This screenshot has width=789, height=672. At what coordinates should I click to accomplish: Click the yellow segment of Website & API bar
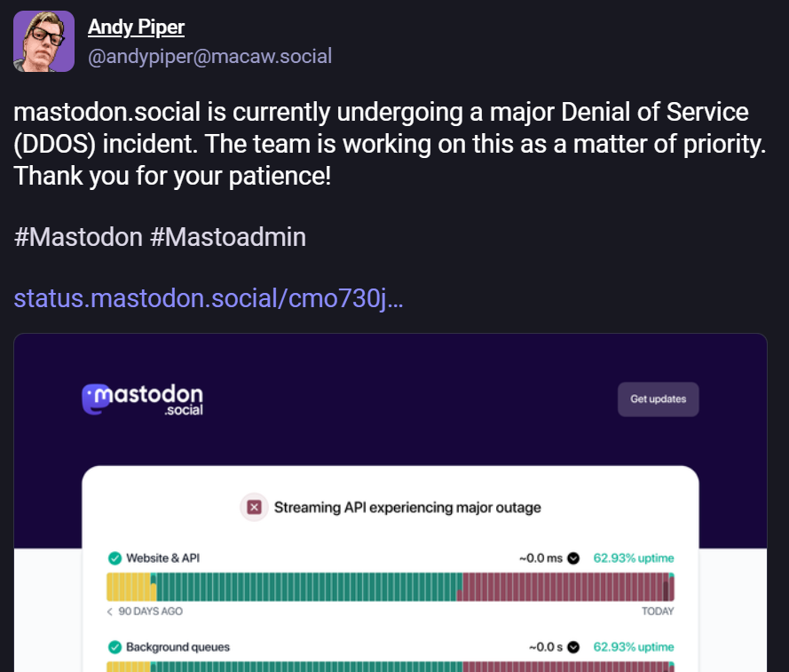129,588
